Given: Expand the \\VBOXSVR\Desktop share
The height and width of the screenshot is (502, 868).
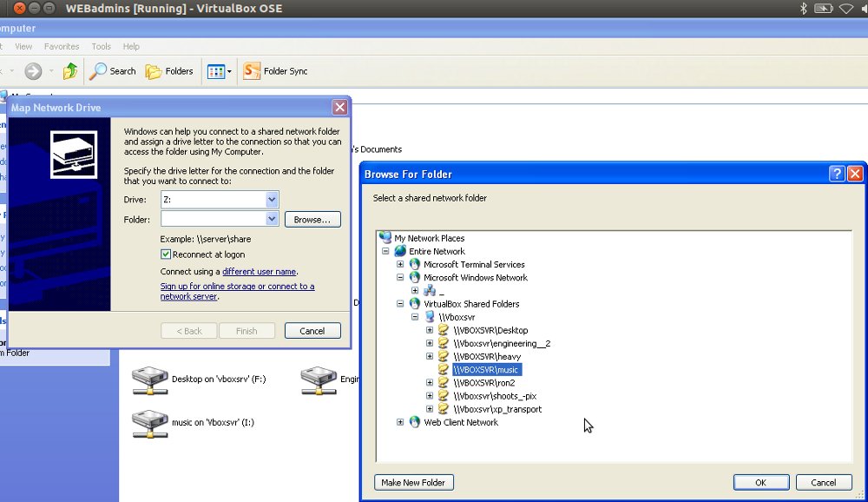Looking at the screenshot, I should click(430, 330).
